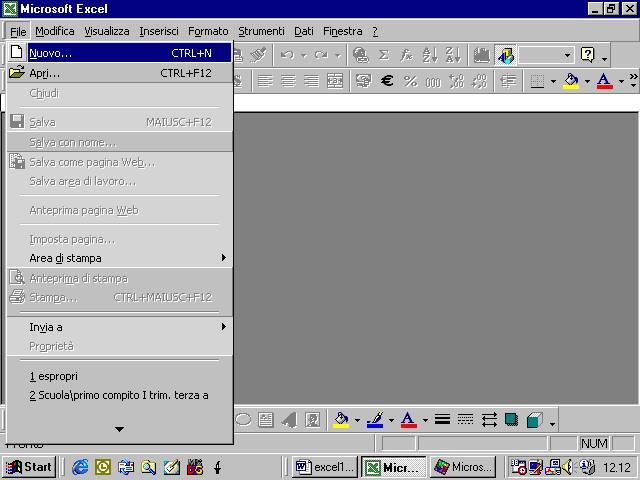This screenshot has width=640, height=480.
Task: Click the Text Box drawing tool
Action: click(266, 420)
